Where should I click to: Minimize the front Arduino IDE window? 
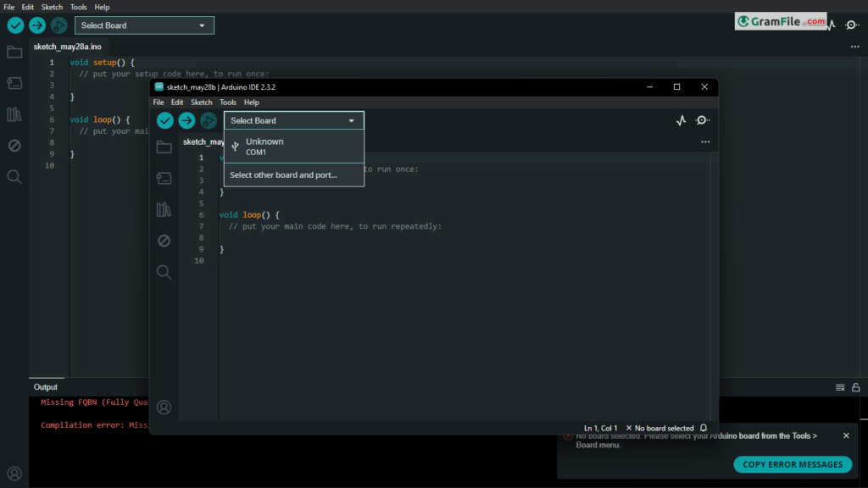(650, 87)
